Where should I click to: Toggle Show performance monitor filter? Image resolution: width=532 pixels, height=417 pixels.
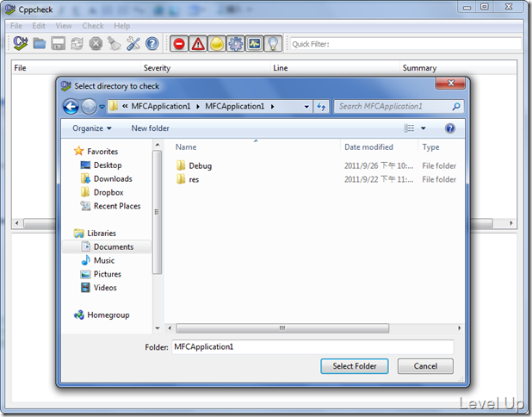tap(255, 44)
